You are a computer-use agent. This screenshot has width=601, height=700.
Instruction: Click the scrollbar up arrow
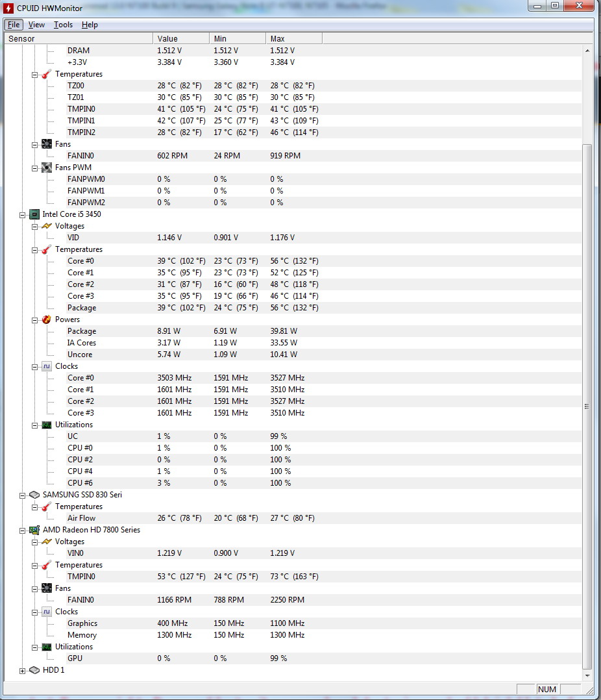pos(587,51)
